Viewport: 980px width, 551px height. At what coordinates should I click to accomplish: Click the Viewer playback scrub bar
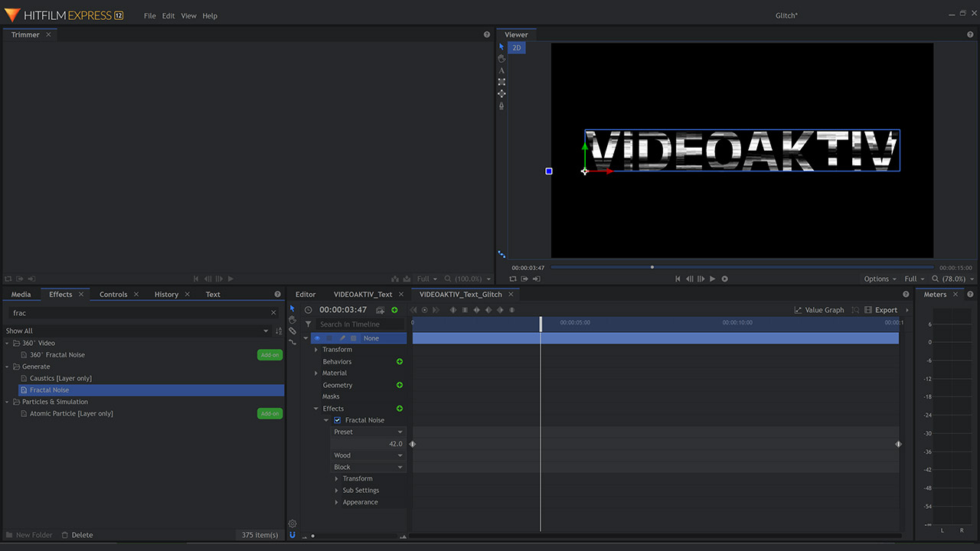click(x=743, y=267)
